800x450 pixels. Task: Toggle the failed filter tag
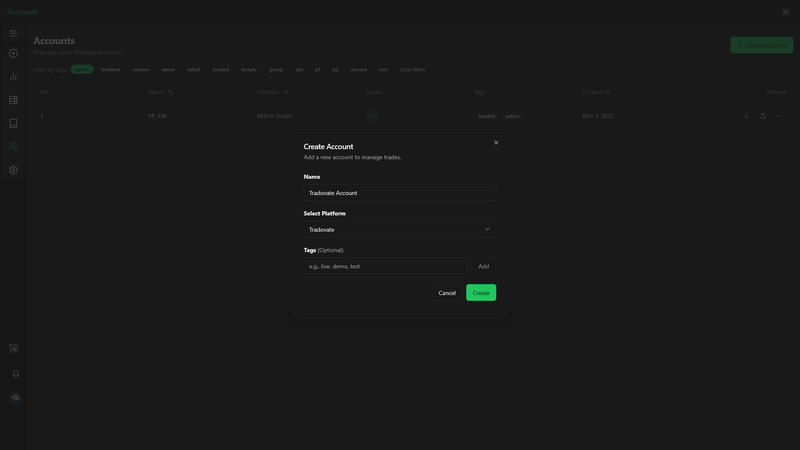coord(193,69)
